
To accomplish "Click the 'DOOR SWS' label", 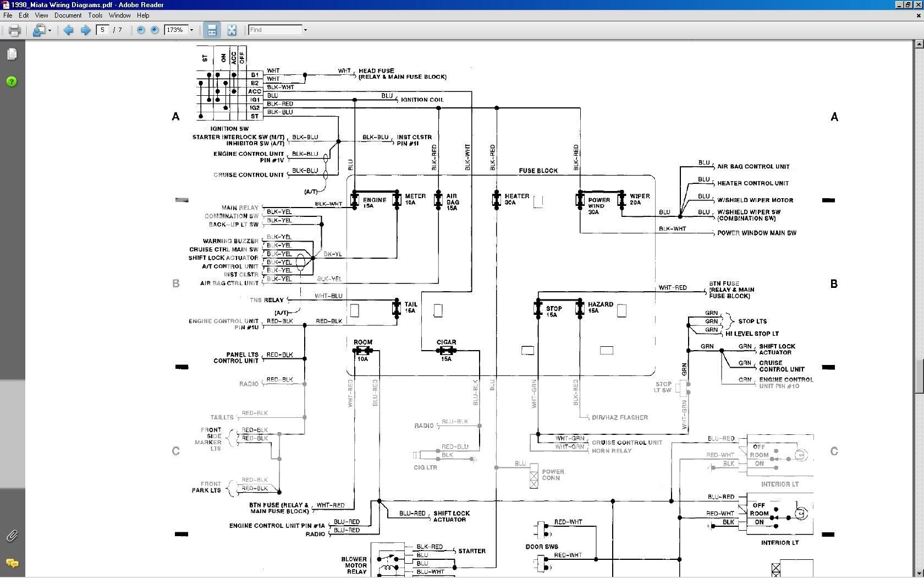I will [542, 547].
